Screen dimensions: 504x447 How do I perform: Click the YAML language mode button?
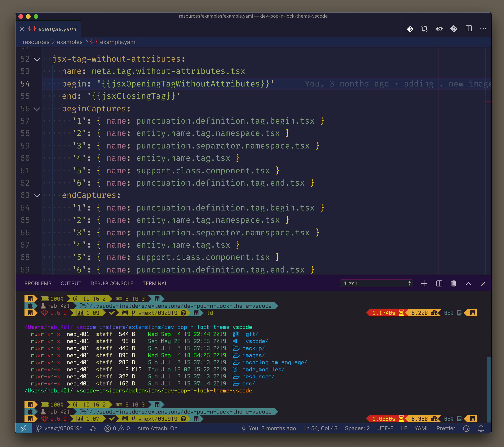(421, 428)
